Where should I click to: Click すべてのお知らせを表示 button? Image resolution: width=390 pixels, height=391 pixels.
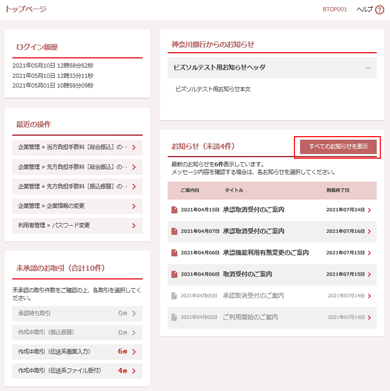coord(338,147)
